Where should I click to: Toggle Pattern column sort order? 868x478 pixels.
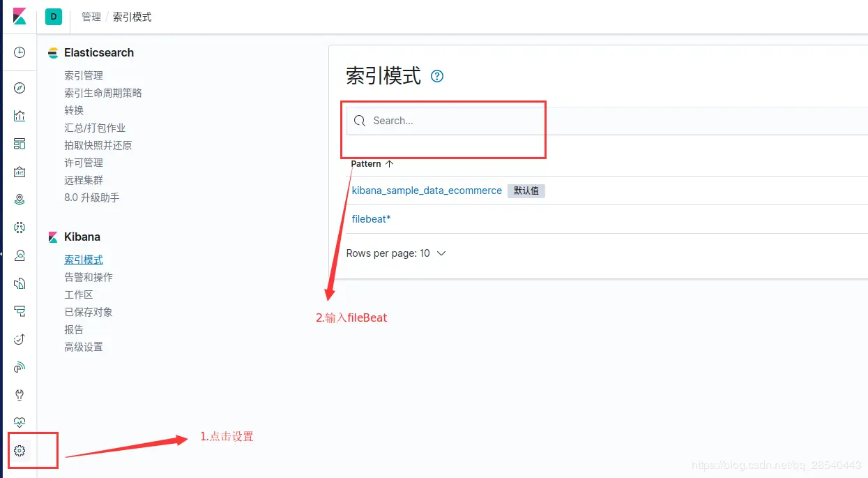pyautogui.click(x=389, y=163)
